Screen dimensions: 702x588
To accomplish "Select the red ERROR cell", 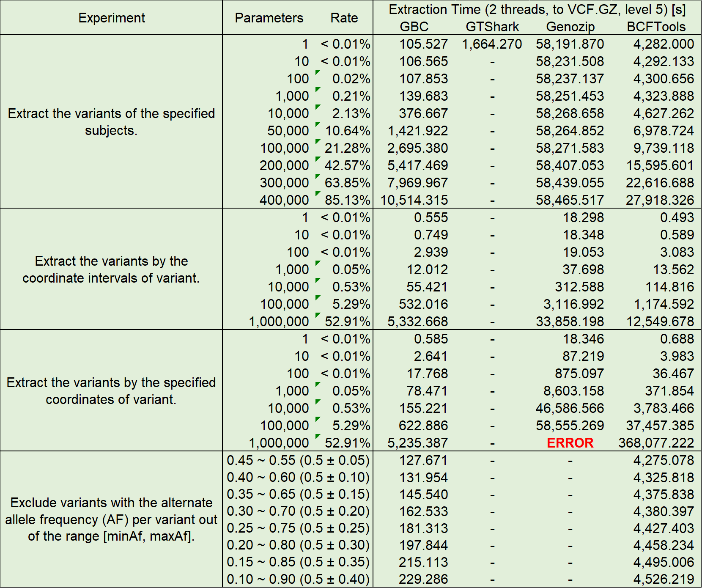I will coord(570,443).
